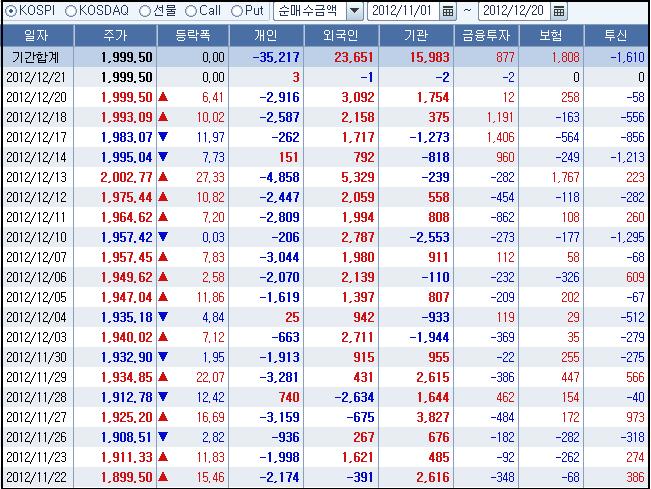This screenshot has height=489, width=651.
Task: Click the date cell 2012/12/18
Action: [37, 117]
